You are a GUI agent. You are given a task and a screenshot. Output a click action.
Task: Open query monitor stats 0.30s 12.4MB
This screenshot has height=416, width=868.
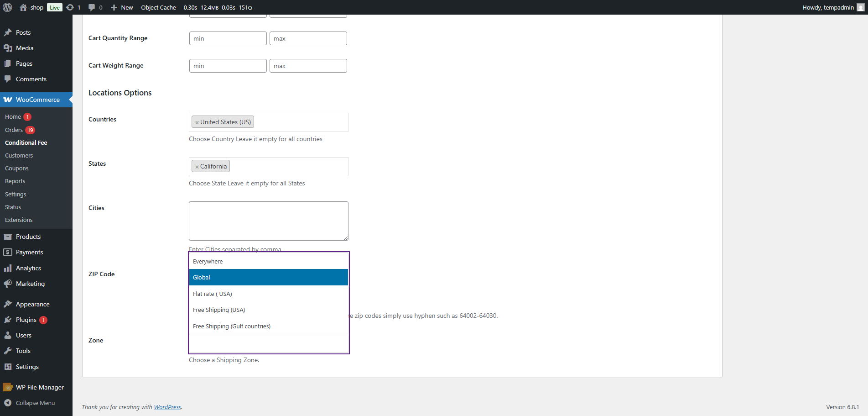pyautogui.click(x=218, y=7)
